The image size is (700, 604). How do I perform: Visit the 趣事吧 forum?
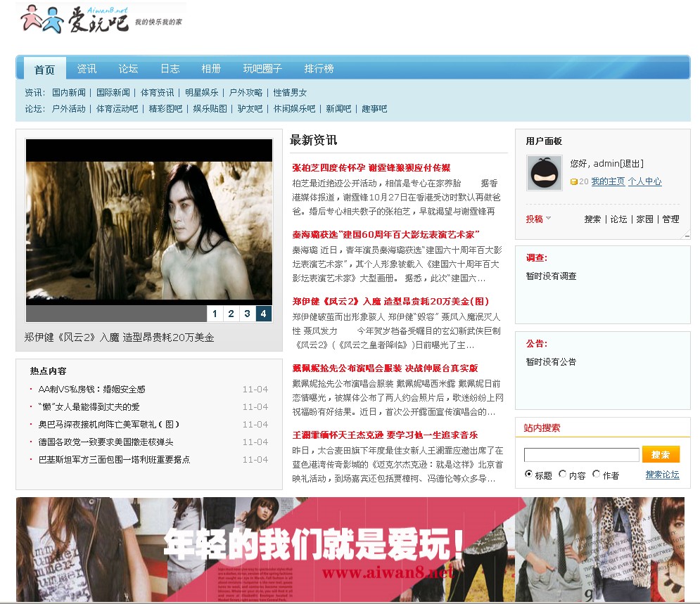(374, 108)
